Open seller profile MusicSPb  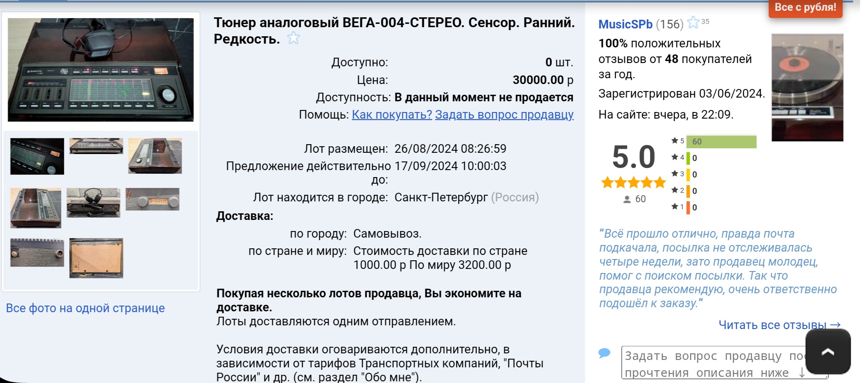click(625, 24)
